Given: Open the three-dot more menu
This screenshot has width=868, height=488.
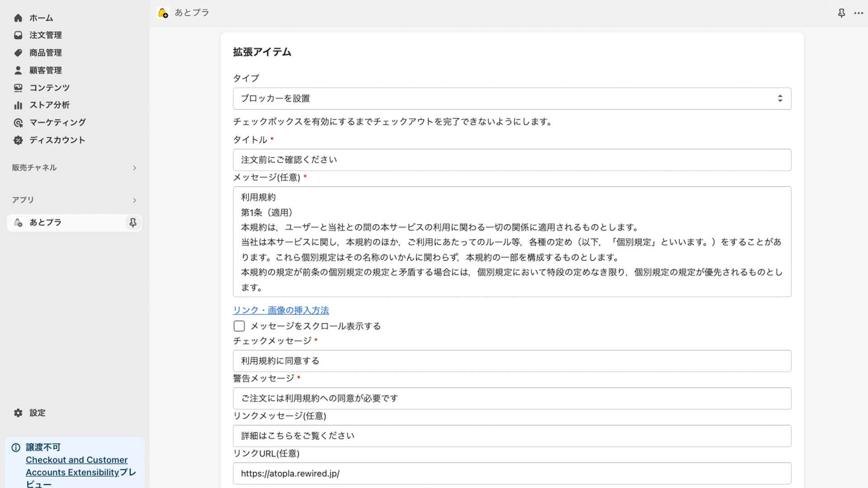Looking at the screenshot, I should coord(859,13).
